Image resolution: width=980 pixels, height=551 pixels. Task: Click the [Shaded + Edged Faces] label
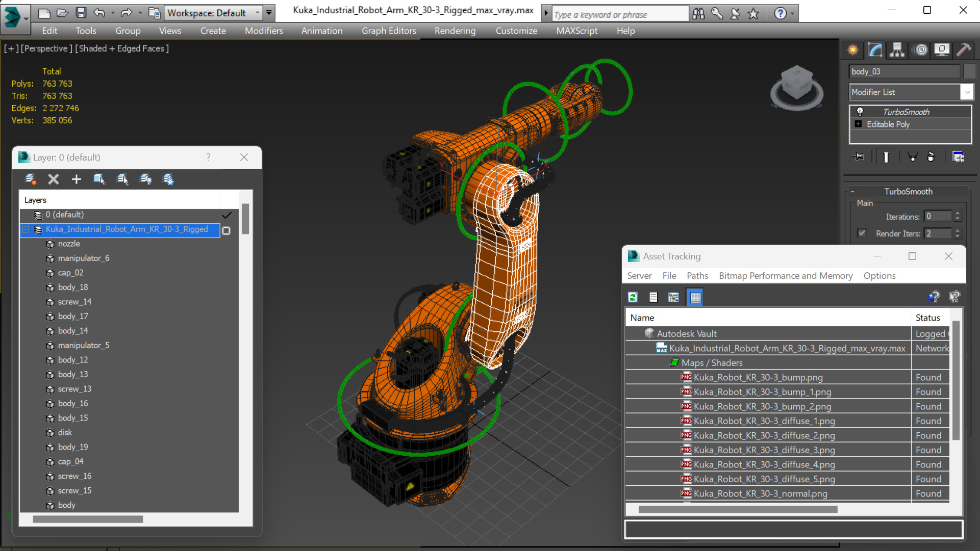(x=122, y=48)
